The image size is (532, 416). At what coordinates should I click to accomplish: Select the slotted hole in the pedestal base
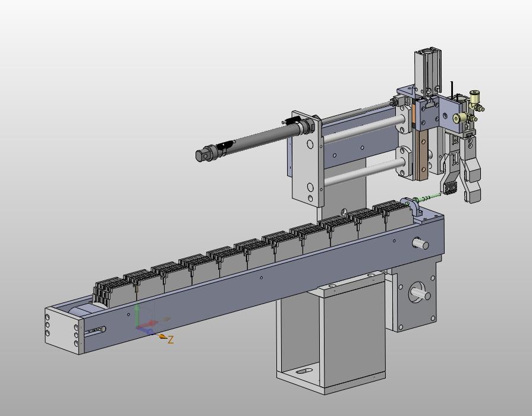tap(304, 370)
